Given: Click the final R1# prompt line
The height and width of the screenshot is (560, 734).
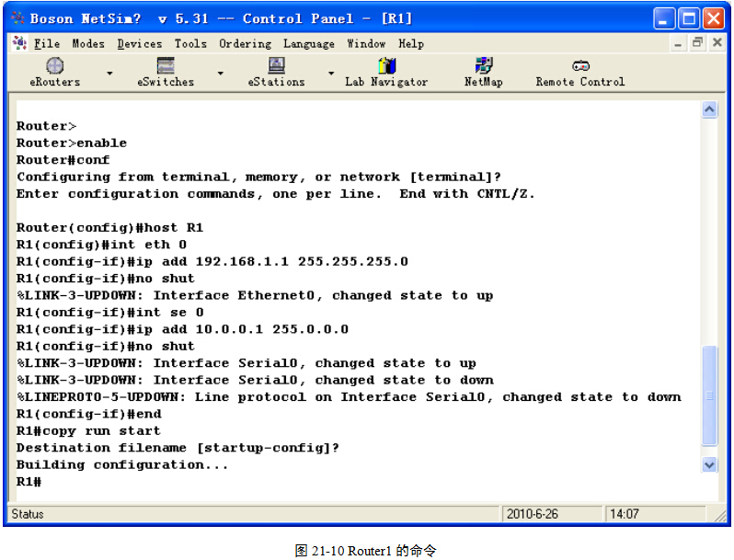Looking at the screenshot, I should (29, 482).
